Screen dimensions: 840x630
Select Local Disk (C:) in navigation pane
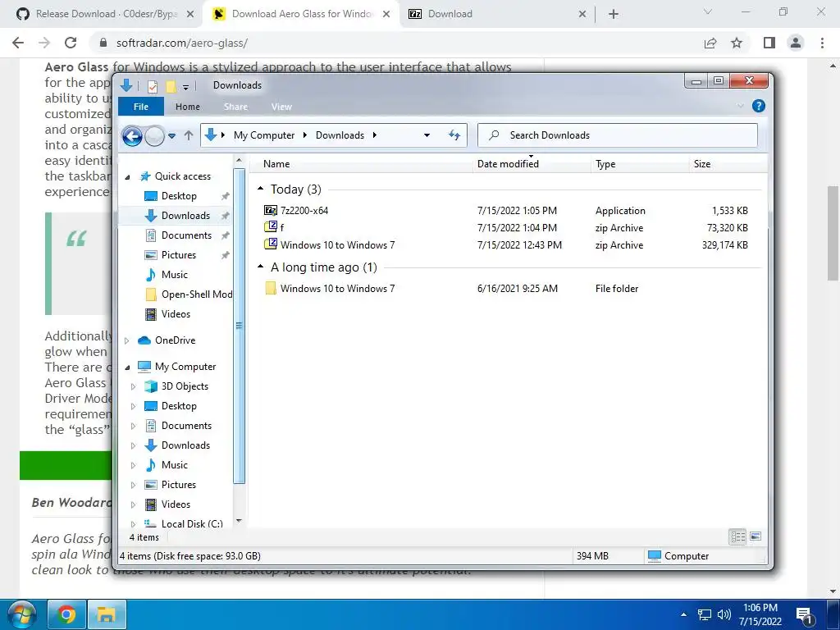click(x=192, y=524)
